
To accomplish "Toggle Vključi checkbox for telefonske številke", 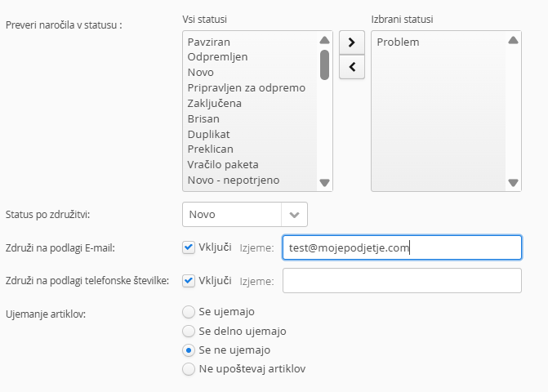I will (x=189, y=281).
